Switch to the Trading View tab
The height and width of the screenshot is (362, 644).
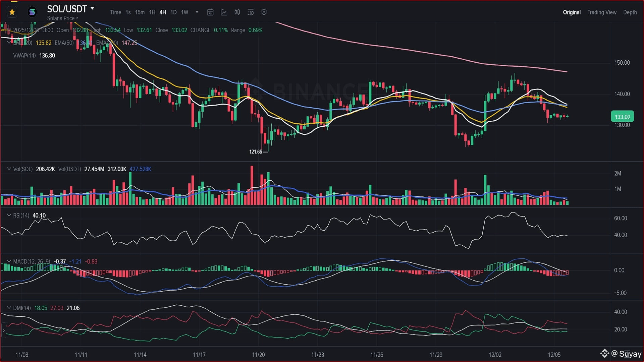[x=602, y=12]
